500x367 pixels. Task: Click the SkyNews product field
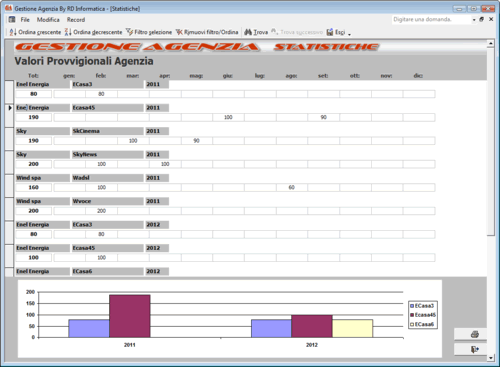tap(107, 154)
